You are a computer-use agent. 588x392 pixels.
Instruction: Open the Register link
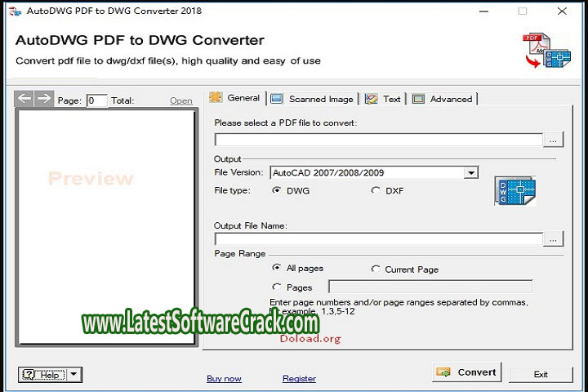(x=299, y=378)
